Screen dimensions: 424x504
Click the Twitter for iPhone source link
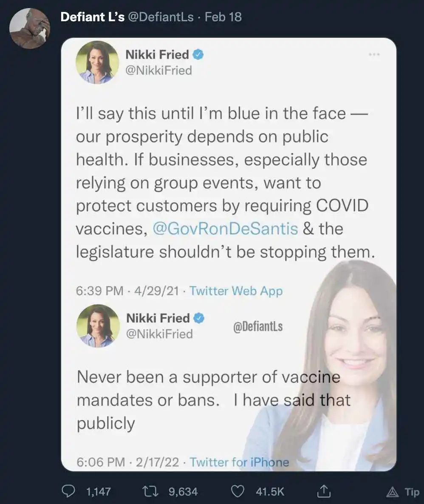tap(239, 462)
